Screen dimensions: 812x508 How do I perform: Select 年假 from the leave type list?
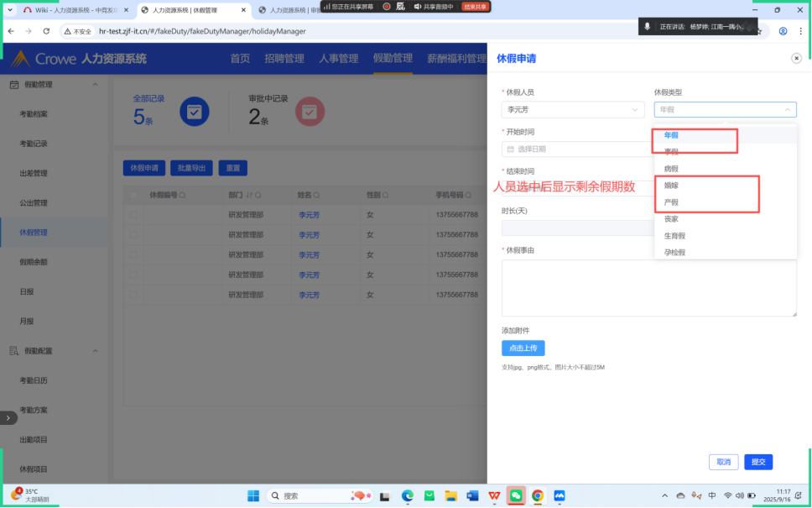click(725, 135)
